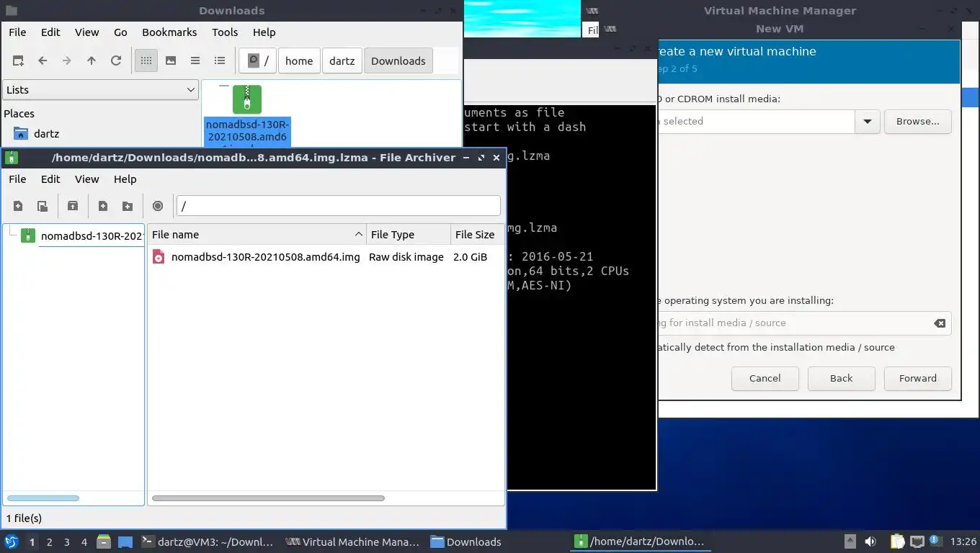The image size is (980, 553).
Task: Click file list horizontal scrollbar in Archiver
Action: [x=268, y=498]
